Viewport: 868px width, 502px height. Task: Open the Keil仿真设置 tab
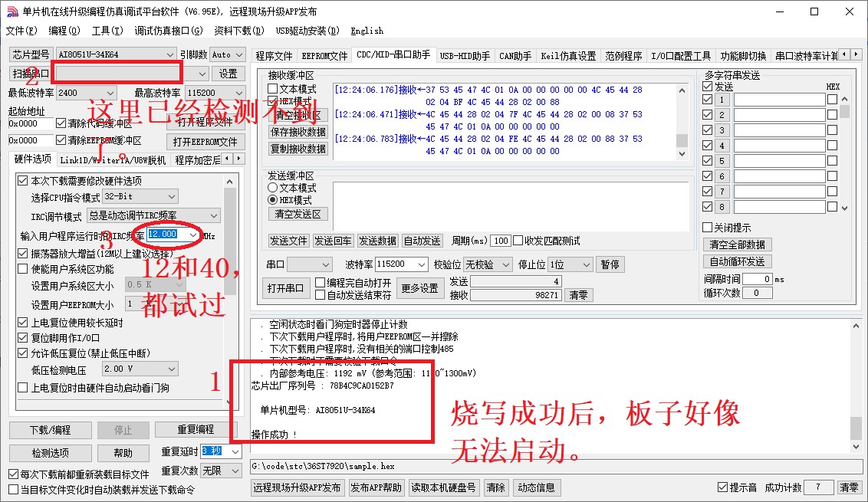pyautogui.click(x=568, y=56)
